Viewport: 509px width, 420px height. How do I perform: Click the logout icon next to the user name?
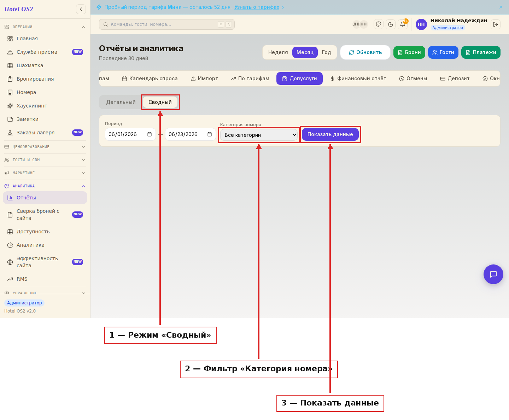coord(496,24)
